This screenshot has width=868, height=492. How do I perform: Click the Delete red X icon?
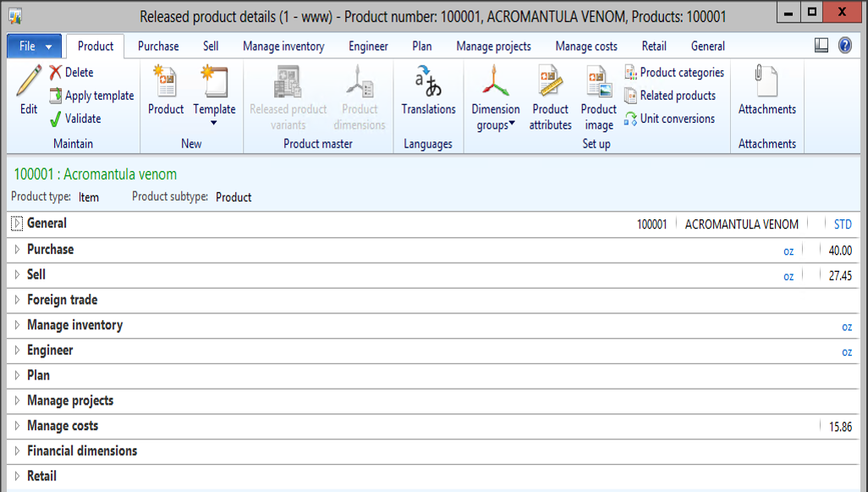tap(56, 73)
